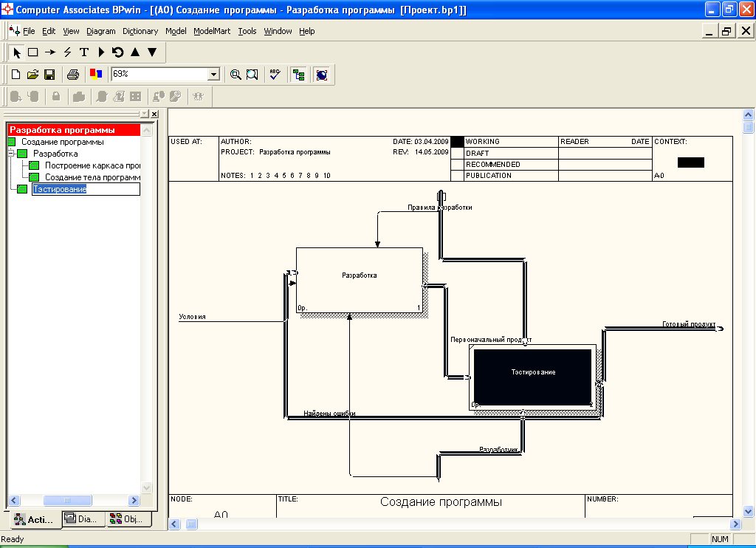The width and height of the screenshot is (756, 548).
Task: Run the ABC spell check
Action: pyautogui.click(x=275, y=75)
